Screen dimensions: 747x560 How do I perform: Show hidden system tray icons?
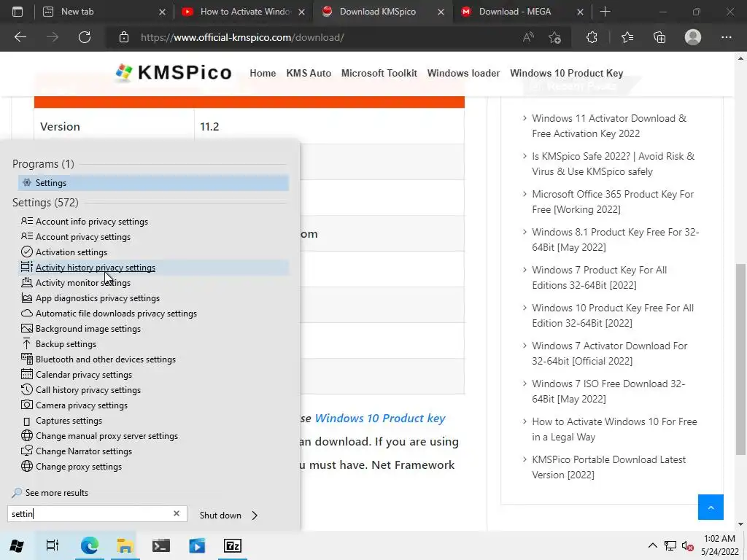[653, 545]
